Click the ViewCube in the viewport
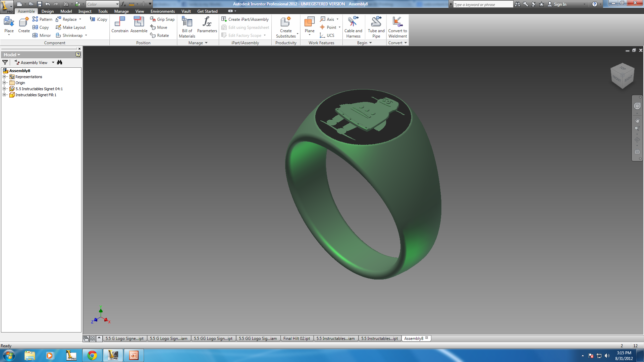The image size is (644, 362). 622,76
